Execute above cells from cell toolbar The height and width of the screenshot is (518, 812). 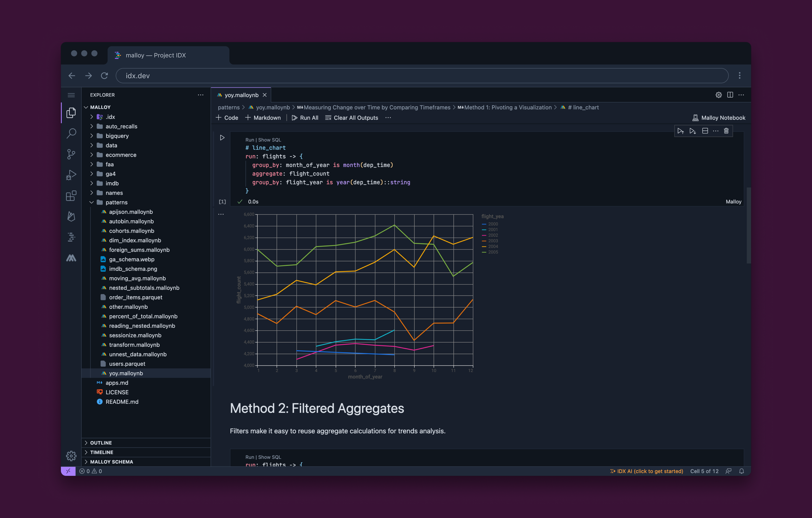[681, 131]
